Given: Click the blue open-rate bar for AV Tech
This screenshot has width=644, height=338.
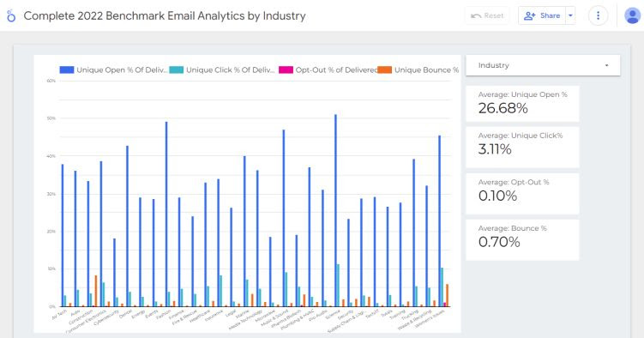Looking at the screenshot, I should (63, 235).
